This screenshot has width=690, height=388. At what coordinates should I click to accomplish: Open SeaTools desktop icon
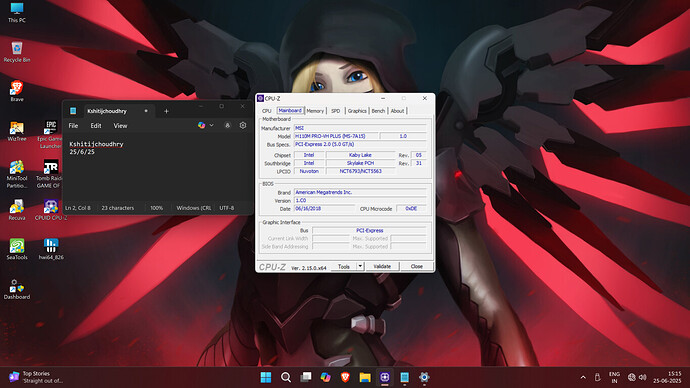[x=17, y=249]
